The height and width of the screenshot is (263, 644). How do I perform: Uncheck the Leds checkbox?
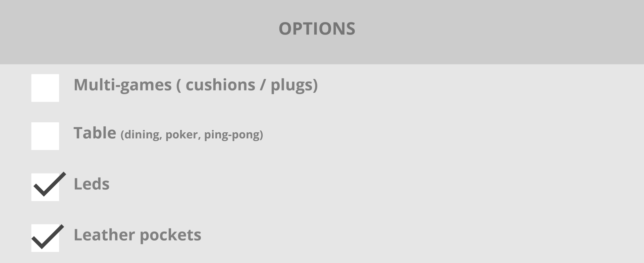click(45, 187)
